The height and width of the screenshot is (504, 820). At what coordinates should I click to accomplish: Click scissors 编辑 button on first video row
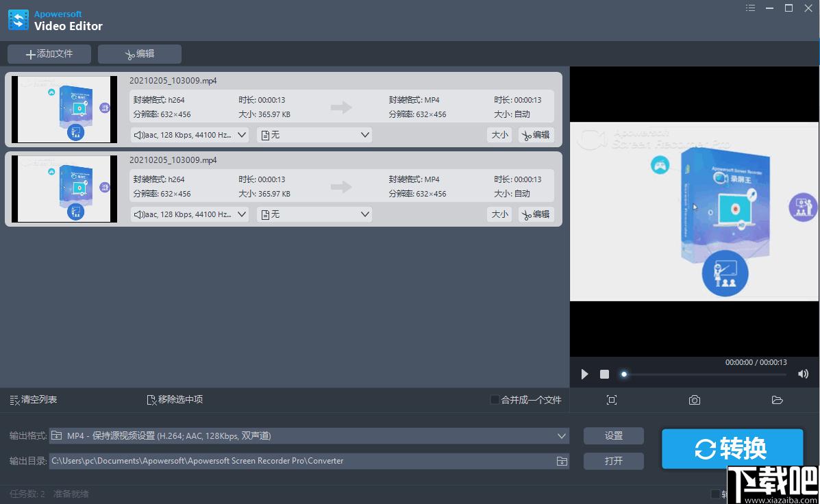point(536,135)
